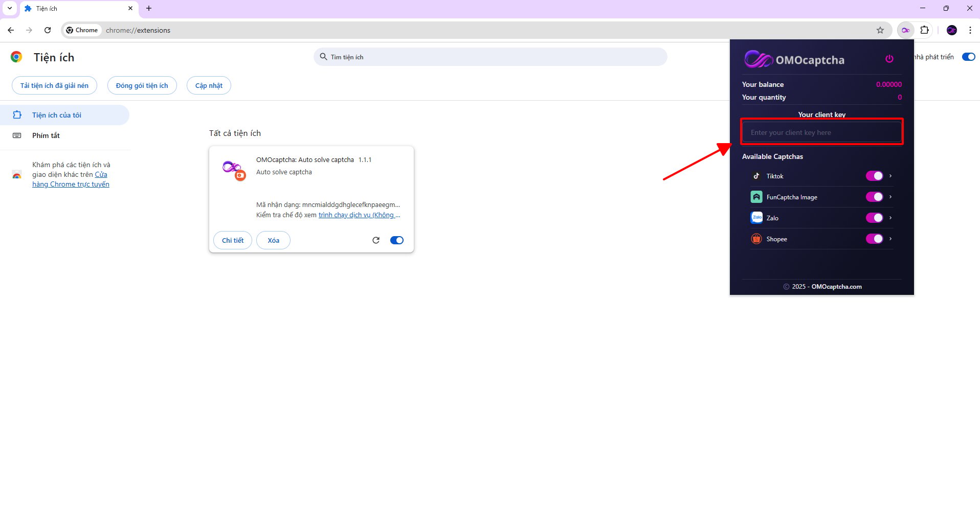The width and height of the screenshot is (980, 507).
Task: Open the OMOcaptcha extension toolbar icon
Action: 905,30
